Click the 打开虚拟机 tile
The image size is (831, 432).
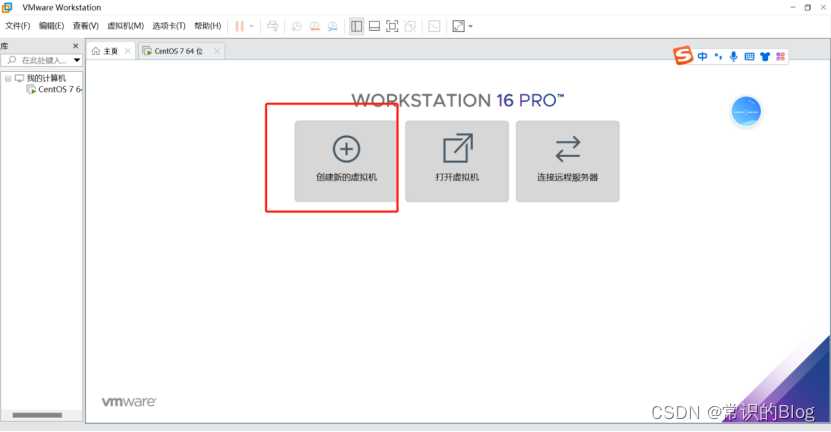click(x=457, y=161)
